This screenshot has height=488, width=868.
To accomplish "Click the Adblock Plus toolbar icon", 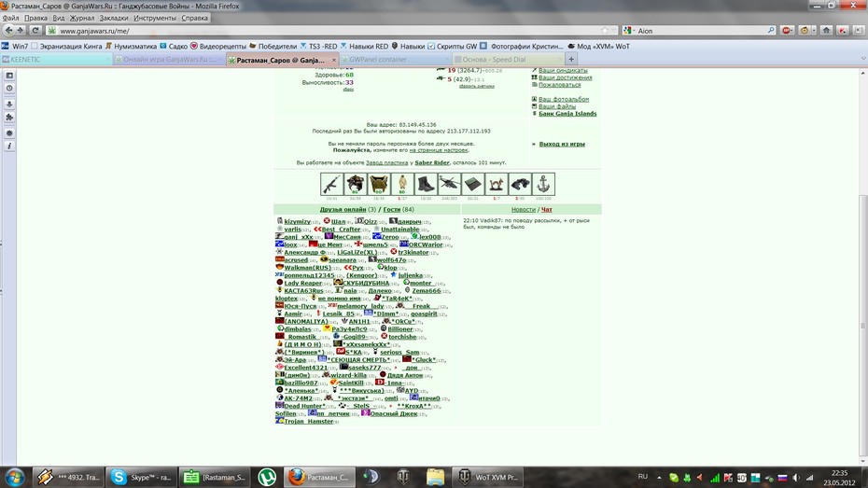I will click(785, 31).
